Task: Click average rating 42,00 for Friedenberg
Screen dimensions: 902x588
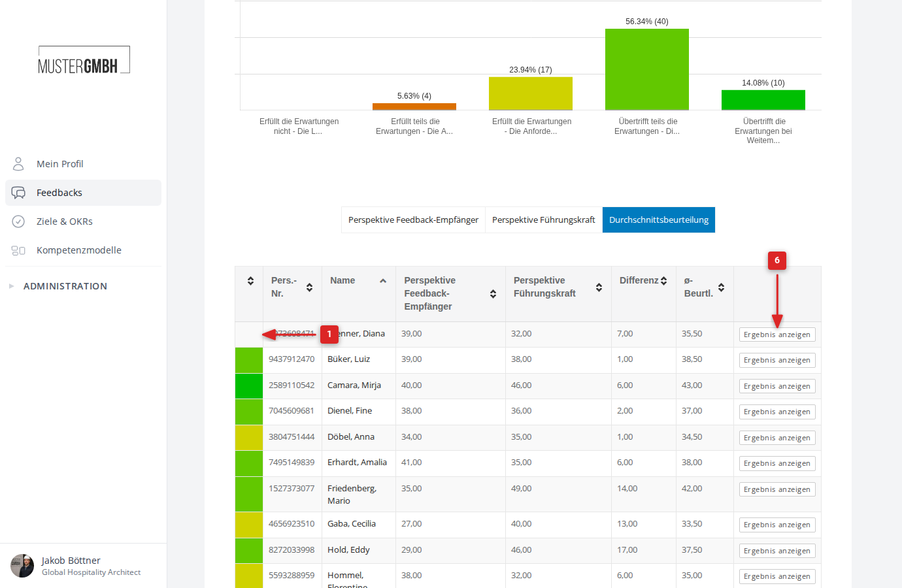Action: point(692,489)
